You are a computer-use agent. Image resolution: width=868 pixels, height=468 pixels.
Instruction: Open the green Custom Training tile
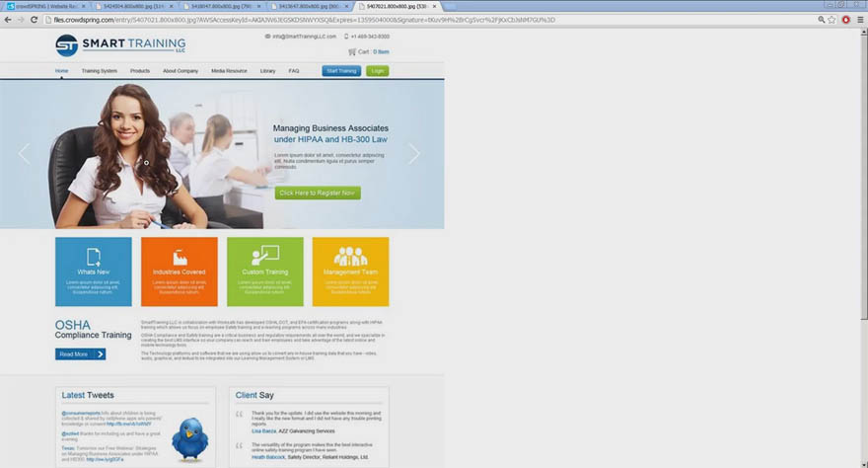click(265, 272)
